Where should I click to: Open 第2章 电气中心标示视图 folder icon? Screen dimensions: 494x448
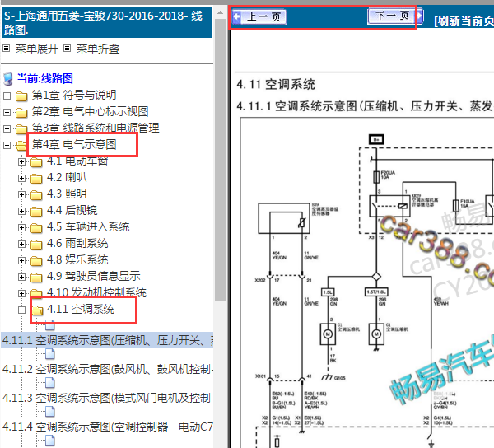21,113
